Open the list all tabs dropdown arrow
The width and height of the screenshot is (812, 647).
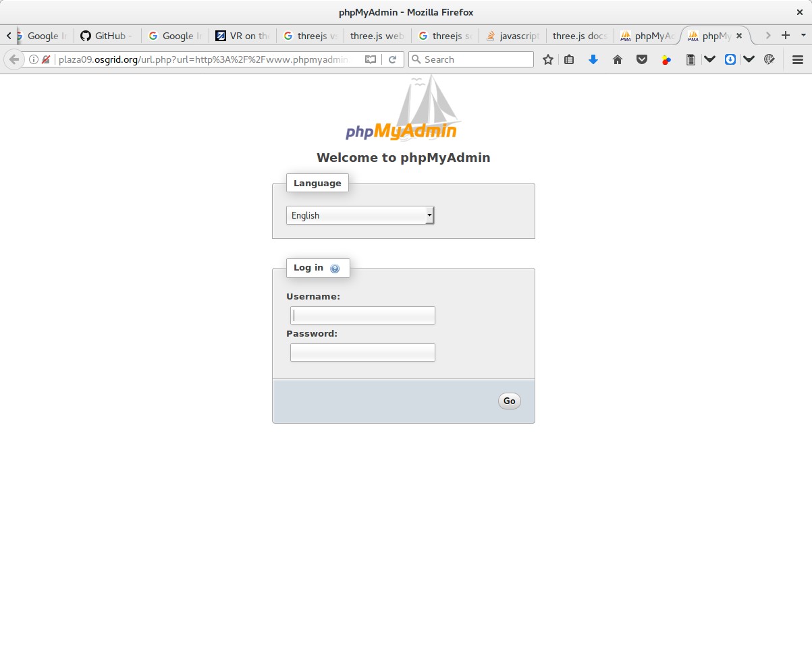point(803,35)
